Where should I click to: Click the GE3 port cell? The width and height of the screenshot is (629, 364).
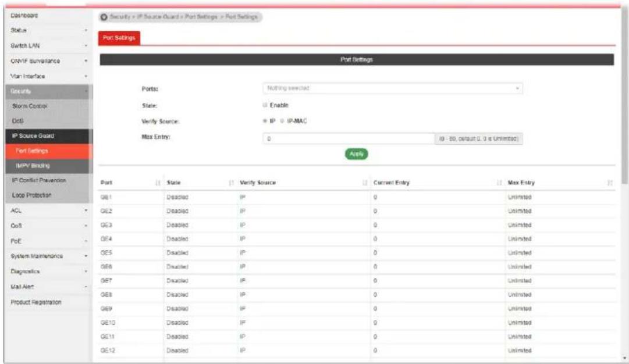[x=130, y=225]
